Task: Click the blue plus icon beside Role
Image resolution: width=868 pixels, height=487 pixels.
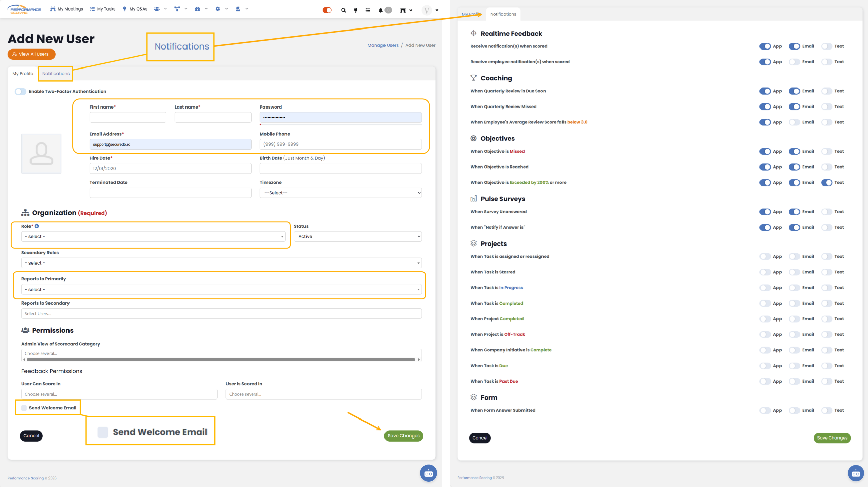Action: click(x=37, y=226)
